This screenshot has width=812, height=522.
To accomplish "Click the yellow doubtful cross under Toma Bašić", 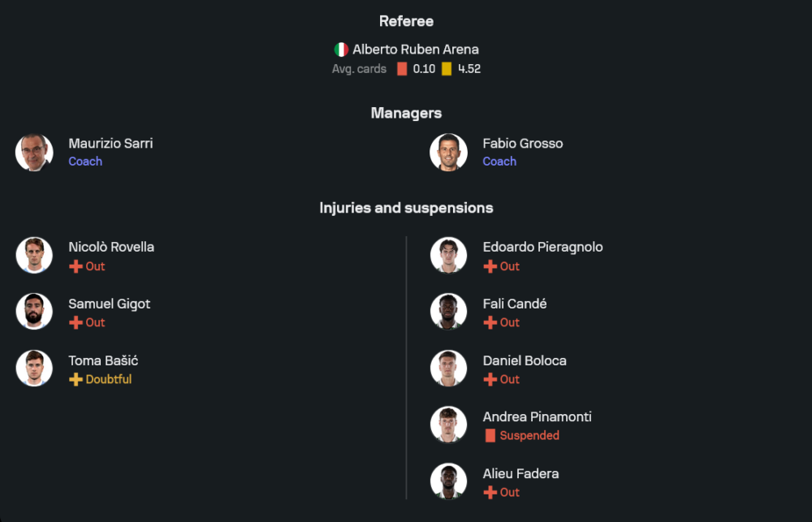I will click(76, 379).
